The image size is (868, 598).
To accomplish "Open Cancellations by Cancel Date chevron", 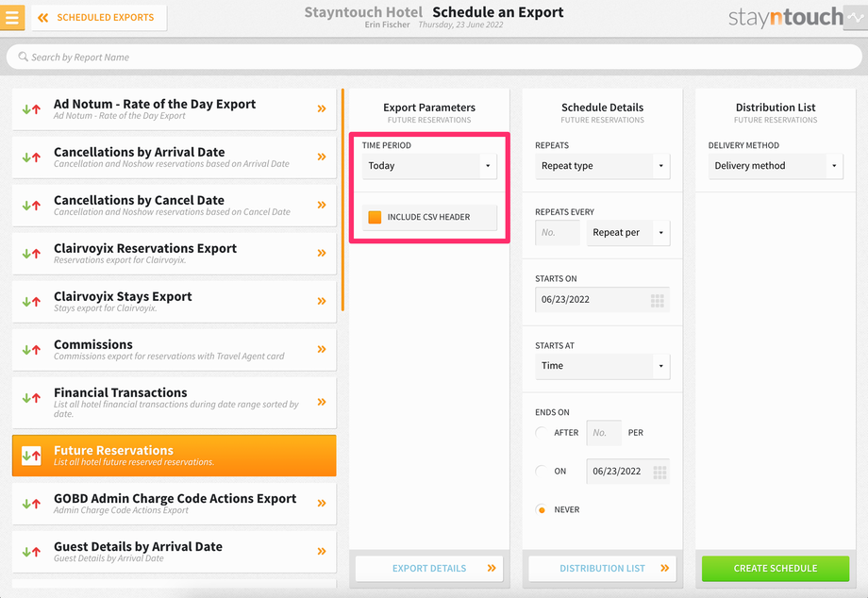I will (322, 206).
